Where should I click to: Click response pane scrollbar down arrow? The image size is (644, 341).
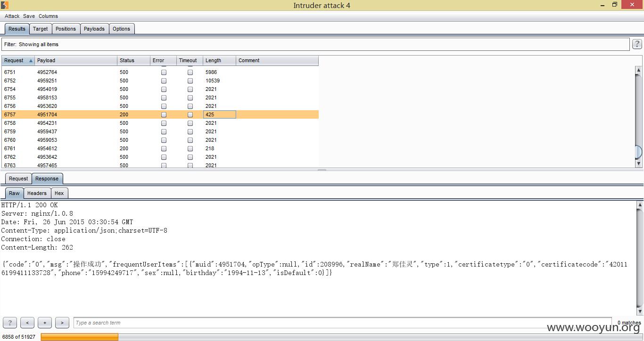(x=640, y=311)
